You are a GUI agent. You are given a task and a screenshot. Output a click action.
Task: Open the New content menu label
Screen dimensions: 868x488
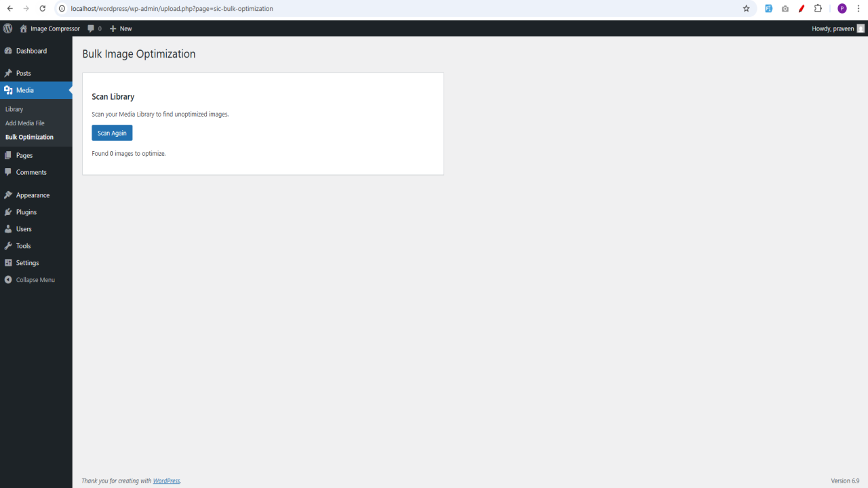pos(125,28)
